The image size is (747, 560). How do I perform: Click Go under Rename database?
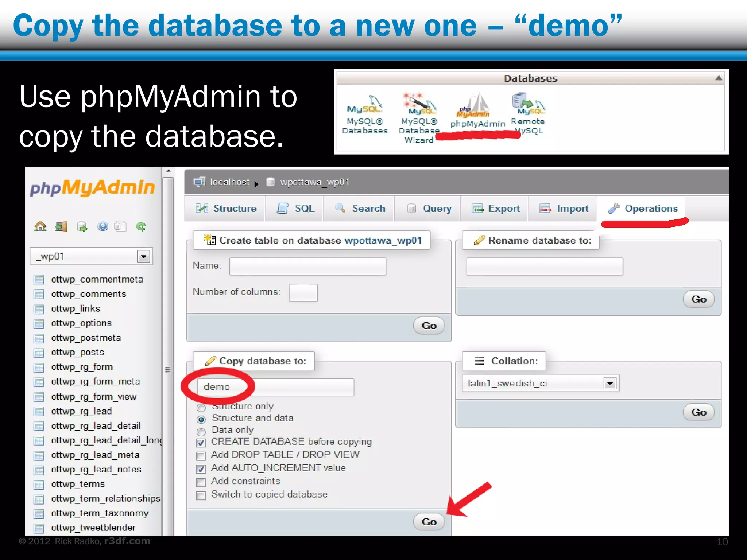click(698, 299)
